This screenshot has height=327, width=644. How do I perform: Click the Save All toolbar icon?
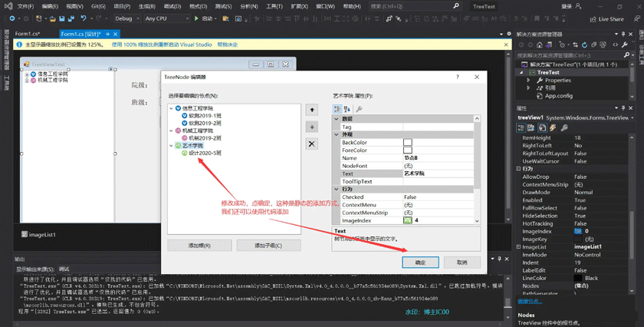tap(71, 18)
